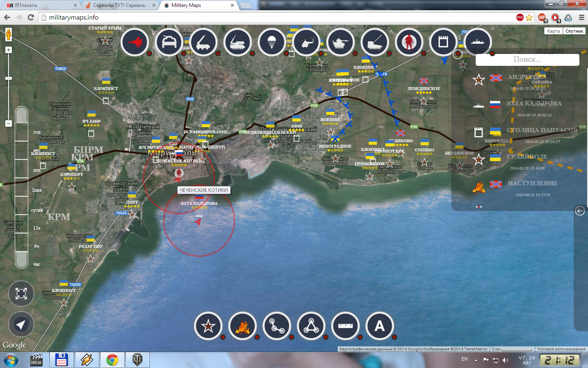This screenshot has height=368, width=588.
Task: Collapse the events side panel arrow
Action: click(580, 211)
